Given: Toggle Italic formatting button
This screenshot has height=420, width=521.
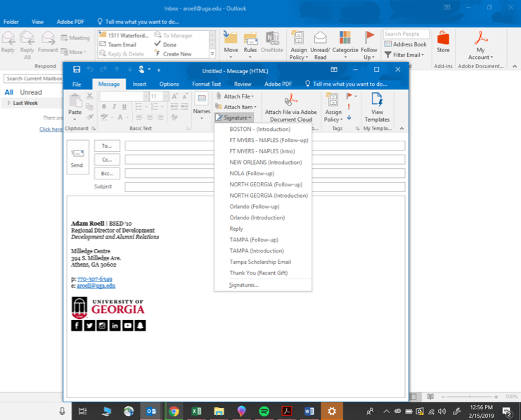Looking at the screenshot, I should click(114, 106).
